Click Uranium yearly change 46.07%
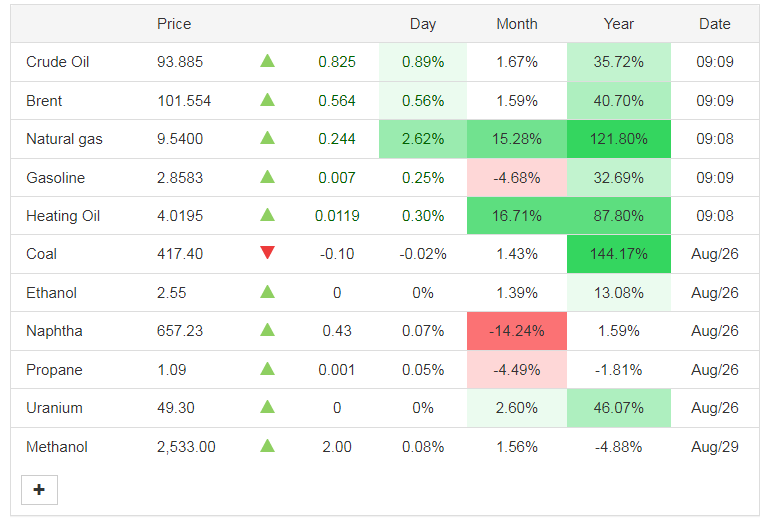This screenshot has width=765, height=523. click(x=619, y=408)
